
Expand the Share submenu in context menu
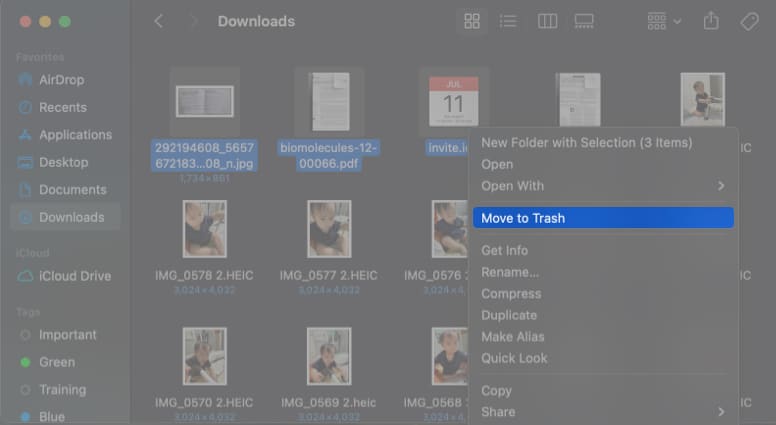[x=603, y=412]
